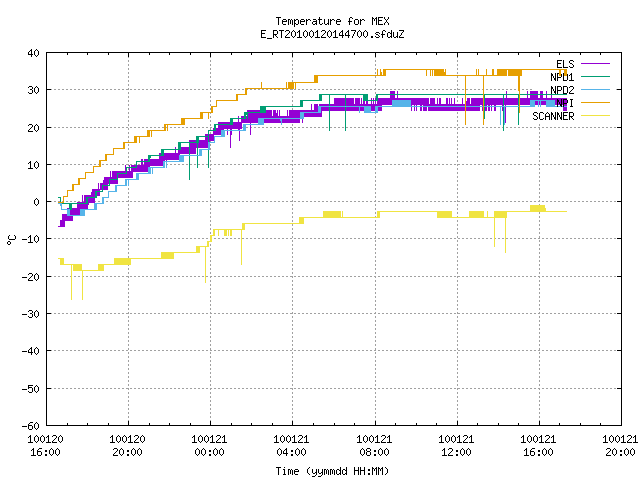Image resolution: width=640 pixels, height=480 pixels.
Task: Click the y-axis label -50
Action: (31, 389)
